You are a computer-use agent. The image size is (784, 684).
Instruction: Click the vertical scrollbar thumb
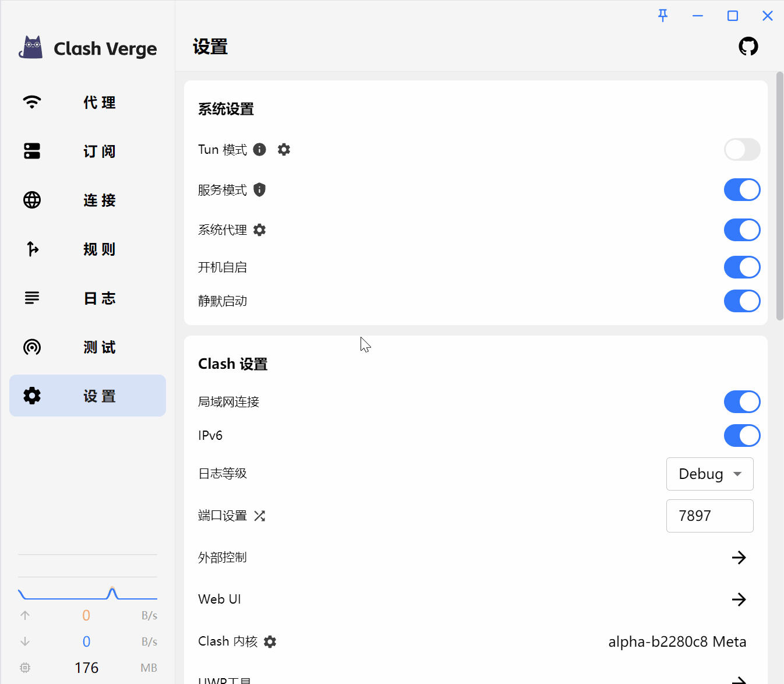[780, 196]
